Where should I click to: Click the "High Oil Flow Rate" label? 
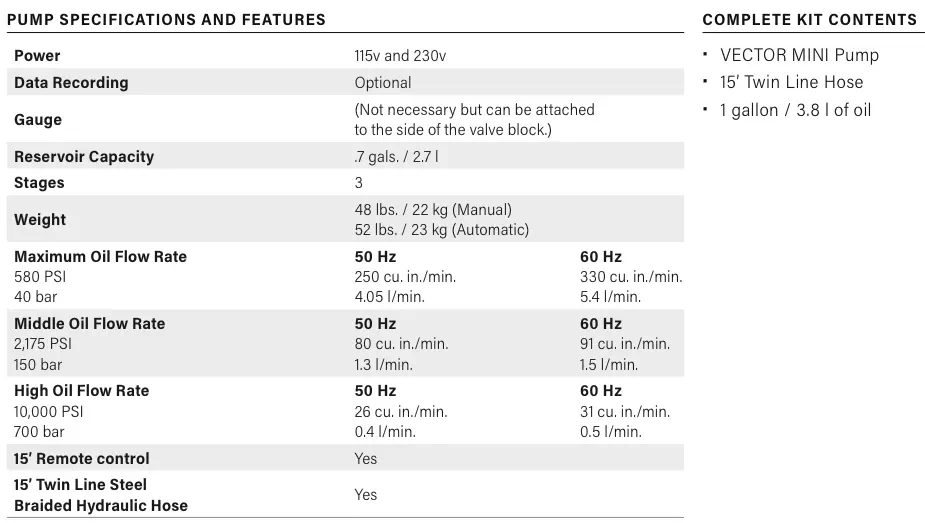(x=81, y=390)
